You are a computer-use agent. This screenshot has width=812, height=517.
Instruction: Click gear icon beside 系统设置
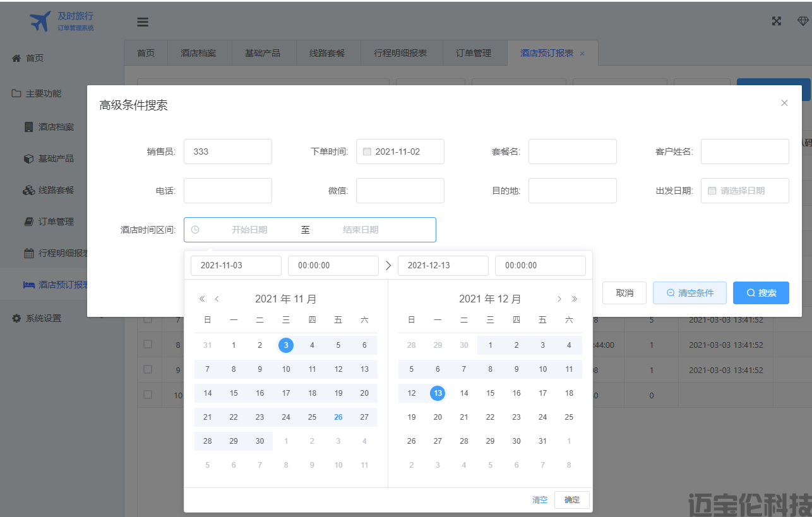click(16, 318)
